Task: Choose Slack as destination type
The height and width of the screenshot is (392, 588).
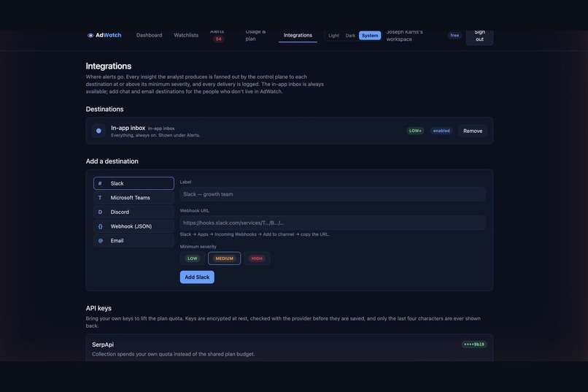Action: 134,183
